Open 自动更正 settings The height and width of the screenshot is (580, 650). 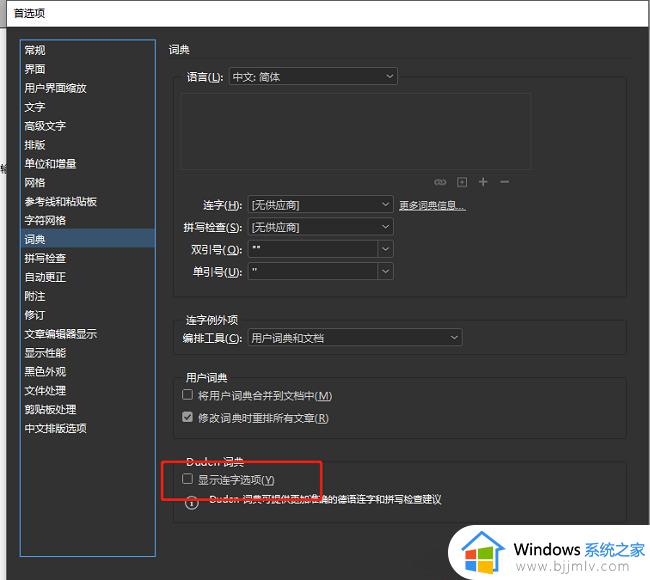click(x=87, y=277)
